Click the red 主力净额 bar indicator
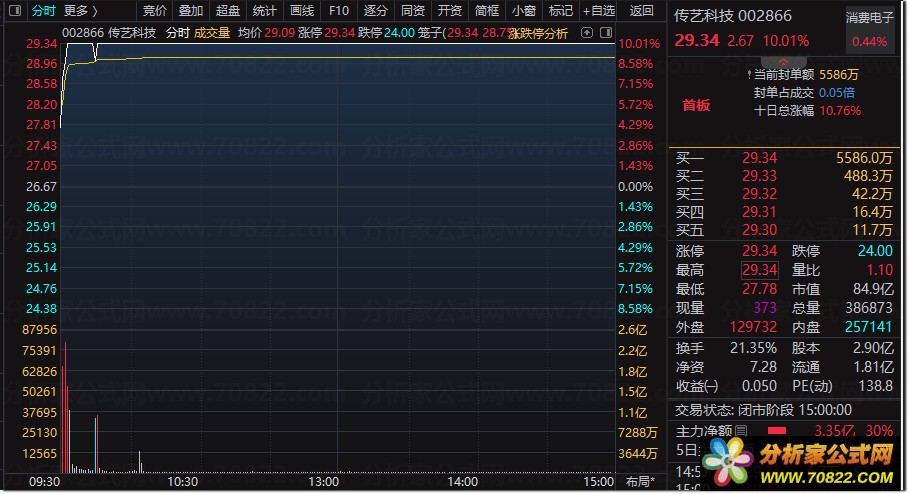910x494 pixels. (x=777, y=431)
